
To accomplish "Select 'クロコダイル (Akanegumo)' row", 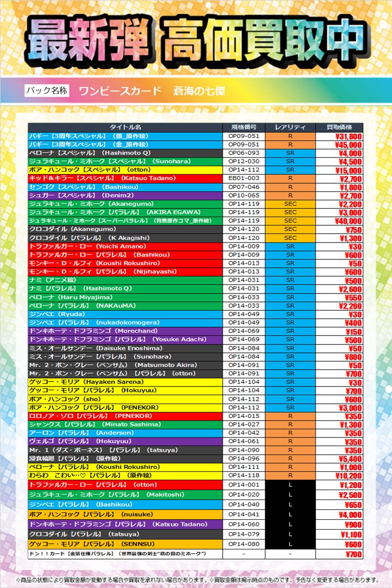I will [x=196, y=229].
